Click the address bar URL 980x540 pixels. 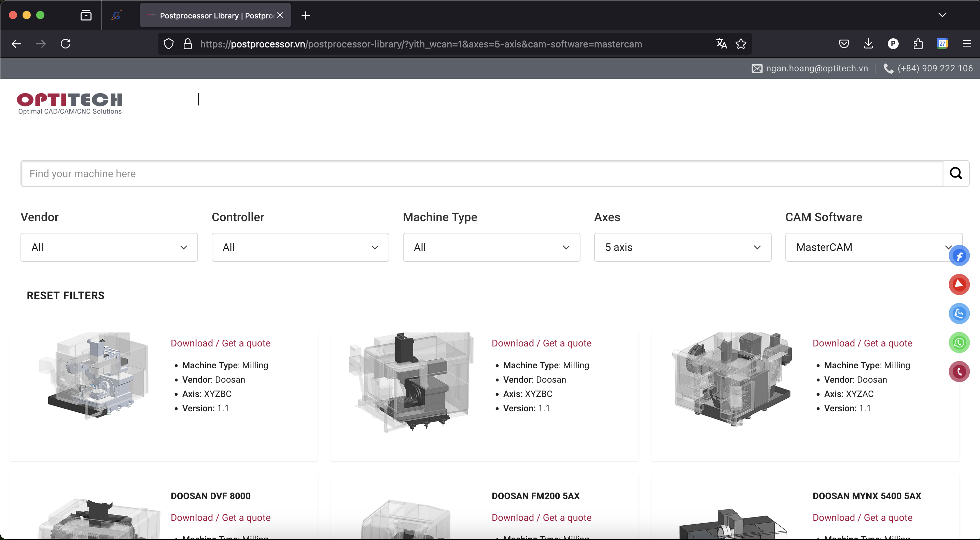[x=421, y=44]
